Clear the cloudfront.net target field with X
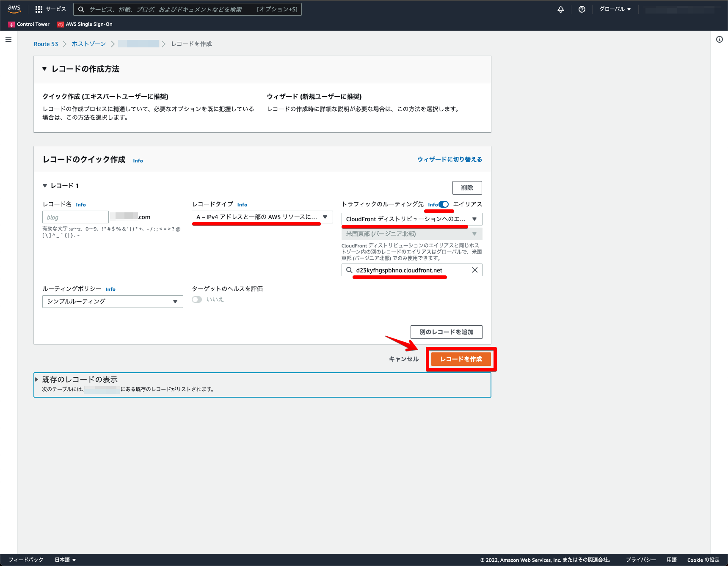Screen dimensions: 728x566 pyautogui.click(x=475, y=270)
